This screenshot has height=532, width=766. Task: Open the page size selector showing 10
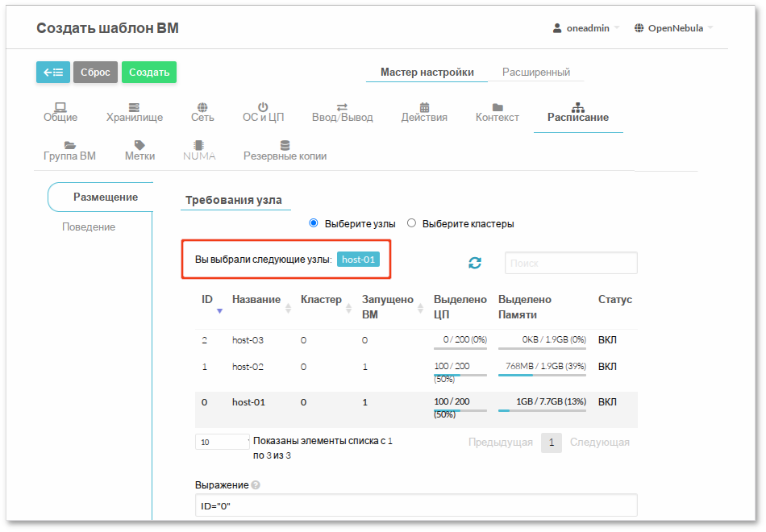[x=223, y=442]
